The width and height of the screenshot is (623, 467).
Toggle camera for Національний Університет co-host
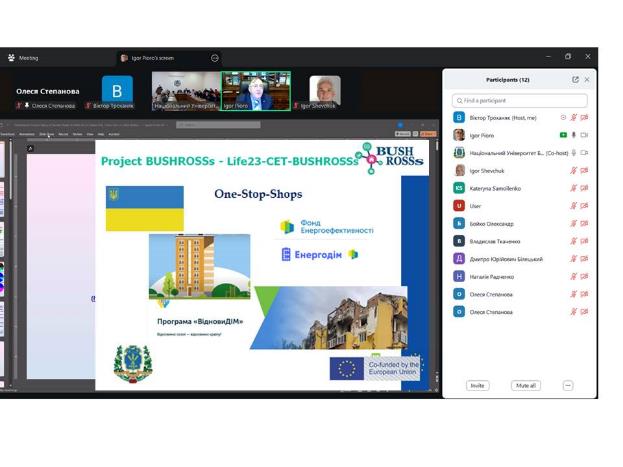[584, 153]
